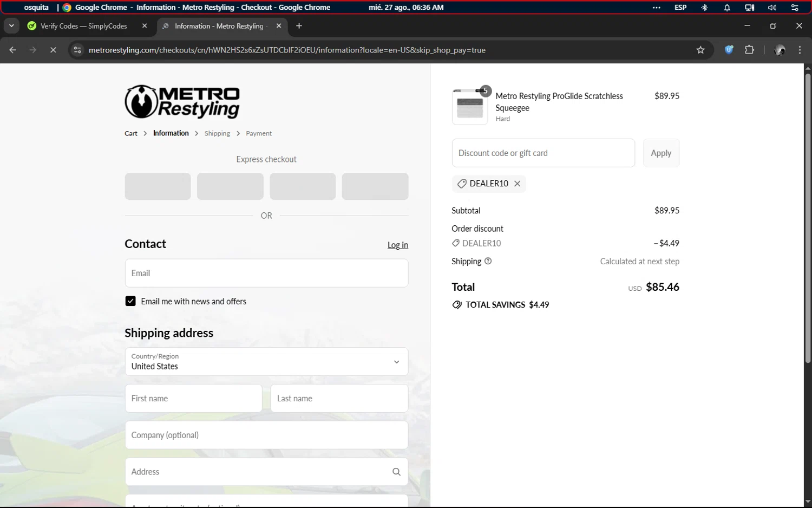The height and width of the screenshot is (508, 812).
Task: Click the Shipping breadcrumb
Action: click(x=217, y=133)
